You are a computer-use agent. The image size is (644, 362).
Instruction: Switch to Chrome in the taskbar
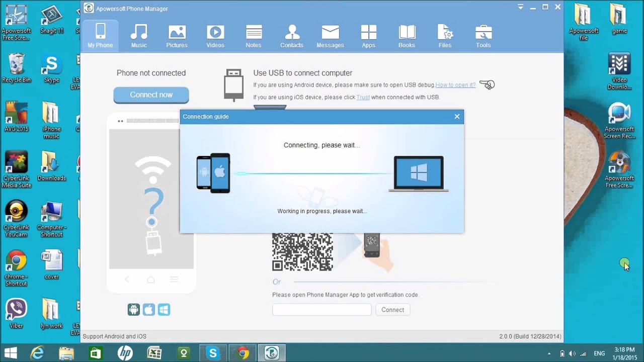pos(243,353)
